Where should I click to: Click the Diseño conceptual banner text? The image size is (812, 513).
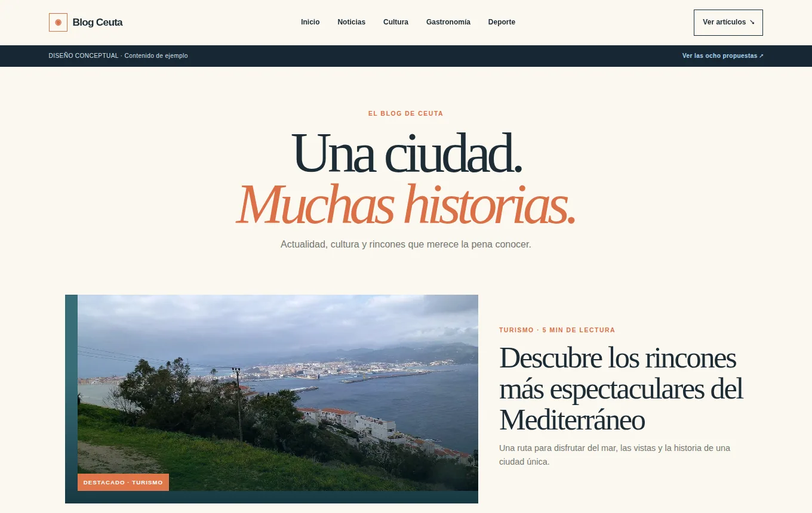(x=118, y=56)
